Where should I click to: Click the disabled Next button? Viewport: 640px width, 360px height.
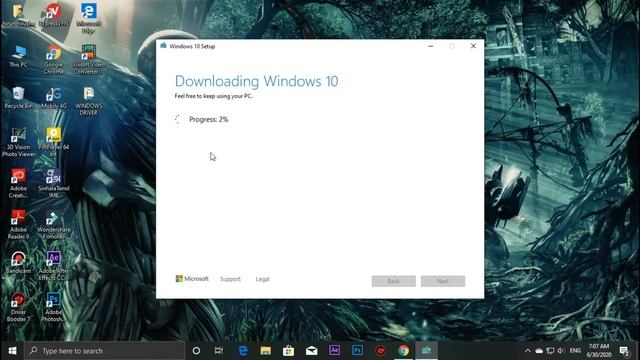pyautogui.click(x=443, y=281)
